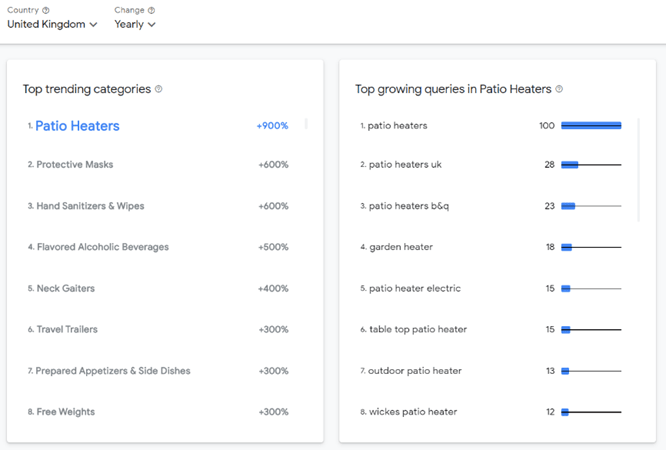Select the Free Weights category
Screen dimensions: 666x450
point(158,412)
